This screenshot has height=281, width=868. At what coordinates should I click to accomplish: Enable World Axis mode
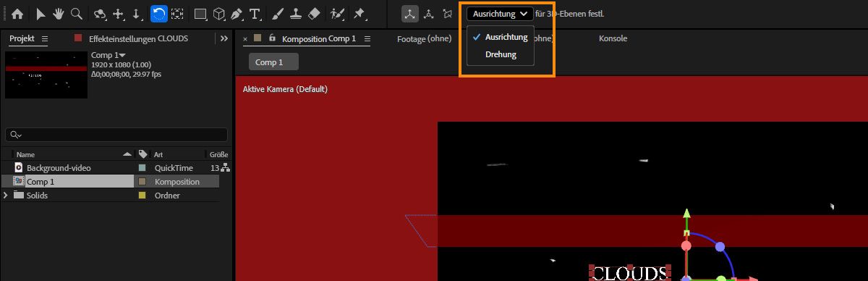click(x=429, y=14)
